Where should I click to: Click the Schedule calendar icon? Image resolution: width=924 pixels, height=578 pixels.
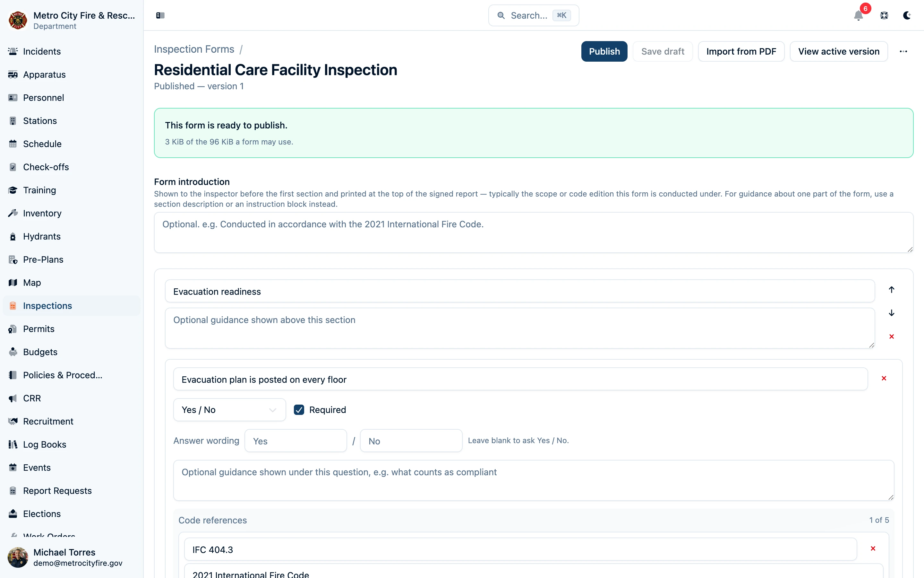[13, 144]
